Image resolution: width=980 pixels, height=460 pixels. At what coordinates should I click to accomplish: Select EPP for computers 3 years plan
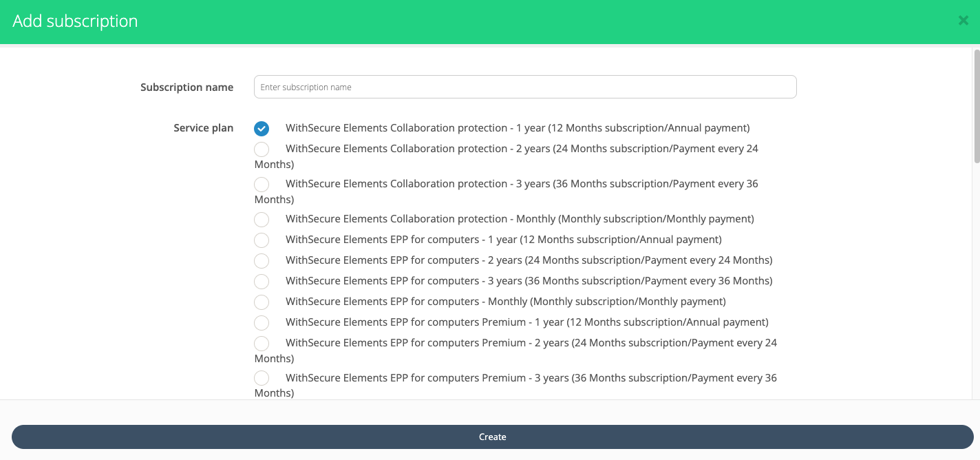point(262,282)
